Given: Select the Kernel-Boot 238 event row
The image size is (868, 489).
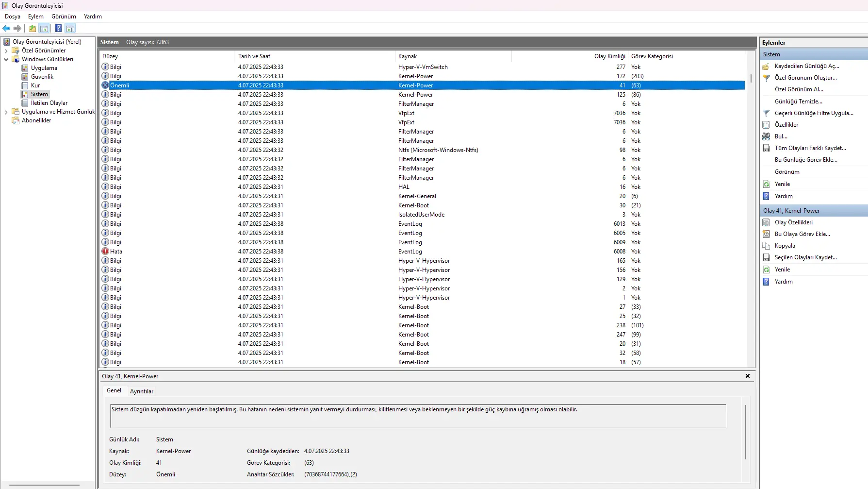Looking at the screenshot, I should click(422, 325).
